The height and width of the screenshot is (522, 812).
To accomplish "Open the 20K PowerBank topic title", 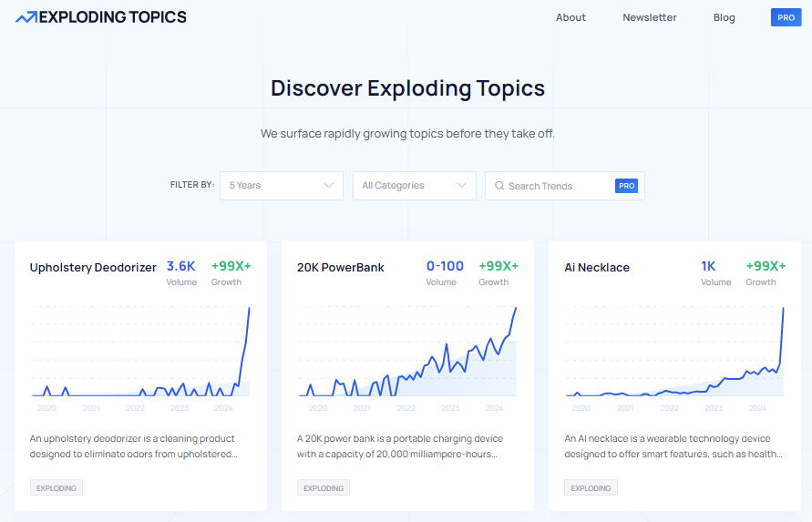I will click(340, 268).
